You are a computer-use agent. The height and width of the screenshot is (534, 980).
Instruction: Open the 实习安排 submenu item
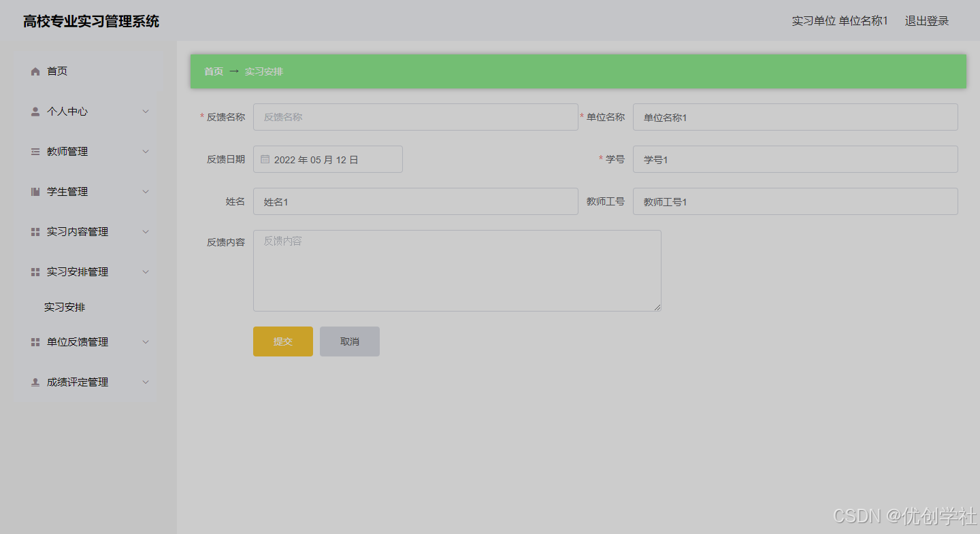pos(65,307)
